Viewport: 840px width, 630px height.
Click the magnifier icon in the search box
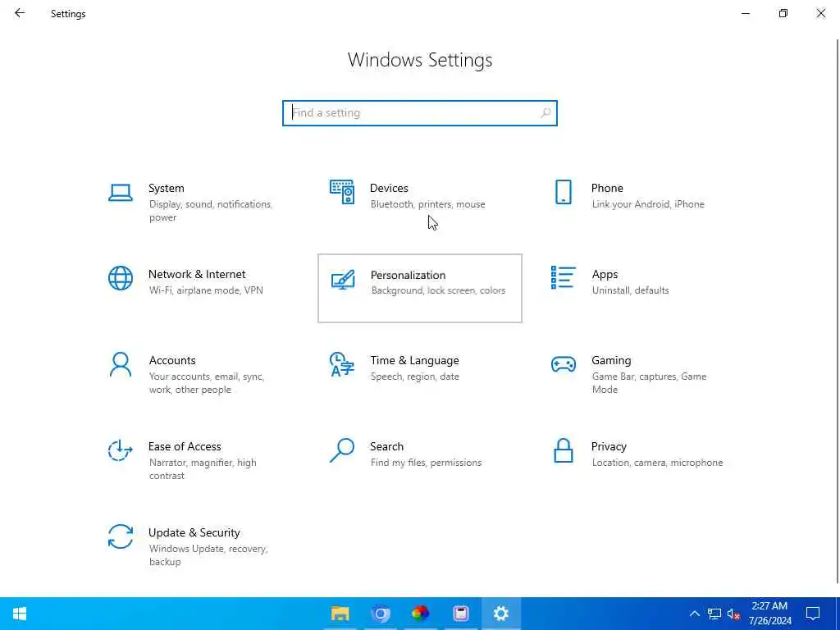546,113
